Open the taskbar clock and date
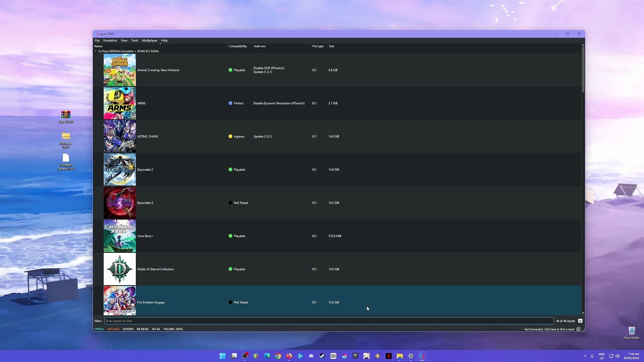 pos(632,356)
